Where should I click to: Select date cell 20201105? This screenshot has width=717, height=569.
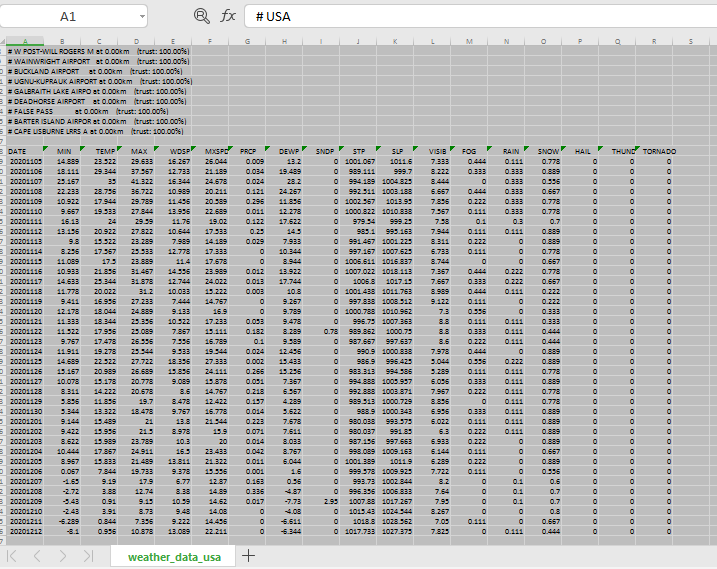[25, 161]
